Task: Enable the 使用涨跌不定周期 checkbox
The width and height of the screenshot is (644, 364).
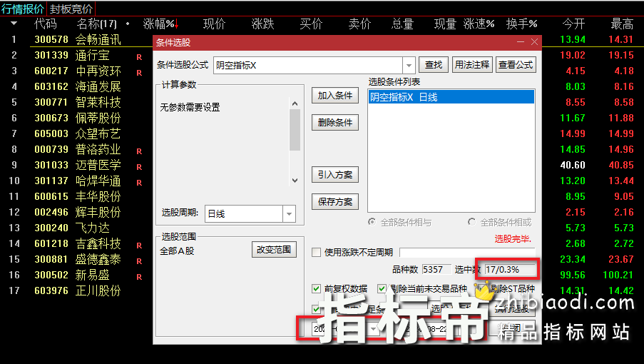Action: 316,252
